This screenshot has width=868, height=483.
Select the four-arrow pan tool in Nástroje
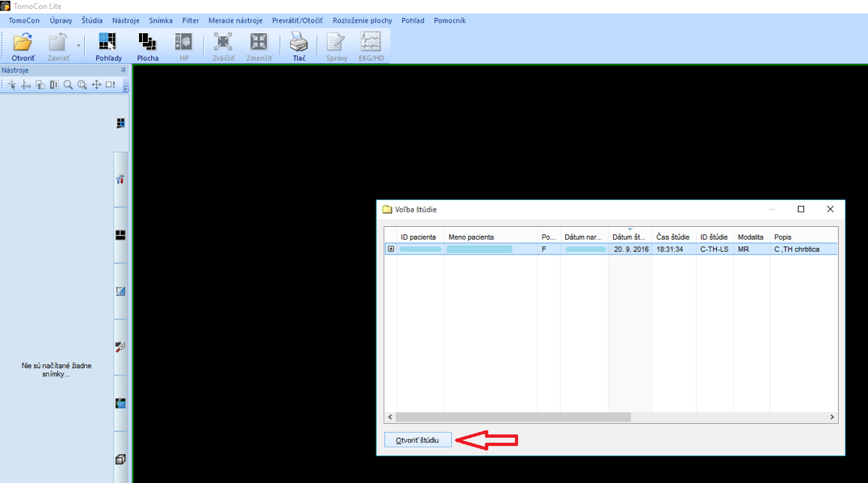[x=96, y=85]
